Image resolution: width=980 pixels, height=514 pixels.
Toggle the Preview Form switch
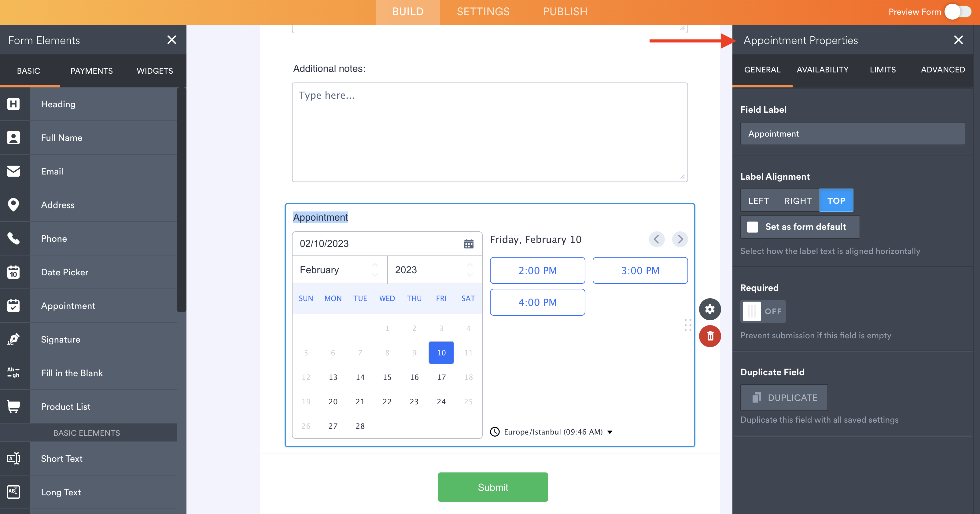pos(958,12)
